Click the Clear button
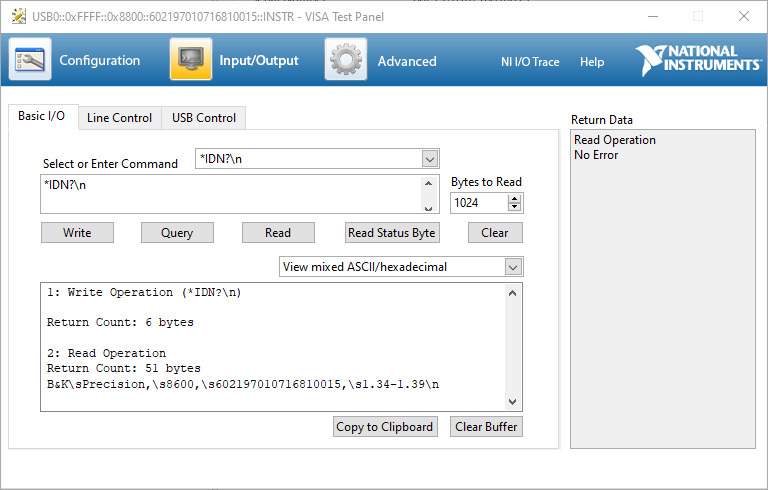This screenshot has height=490, width=768. (495, 233)
